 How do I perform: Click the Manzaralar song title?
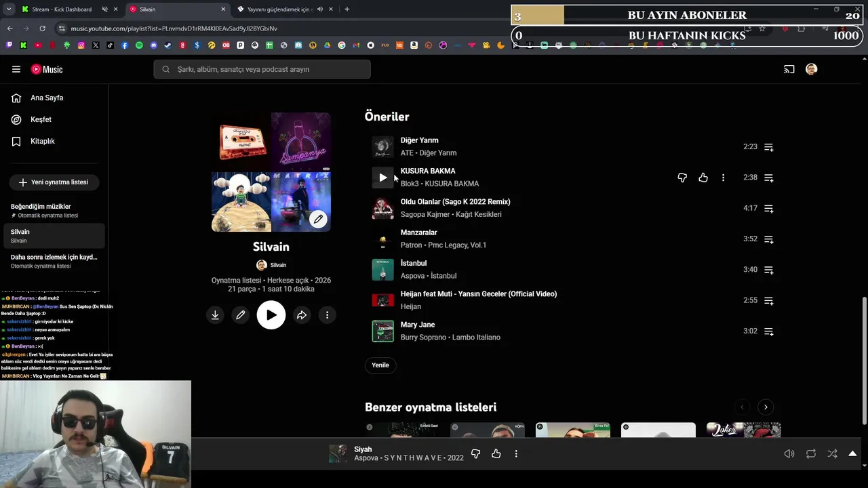(418, 232)
